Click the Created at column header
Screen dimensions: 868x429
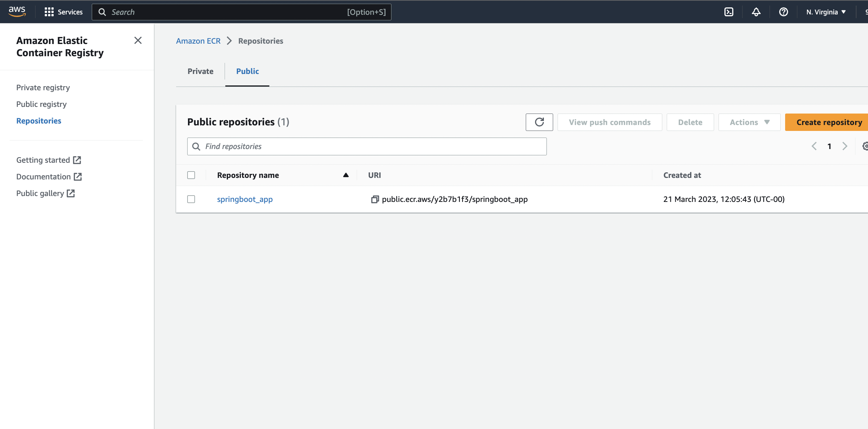click(682, 175)
